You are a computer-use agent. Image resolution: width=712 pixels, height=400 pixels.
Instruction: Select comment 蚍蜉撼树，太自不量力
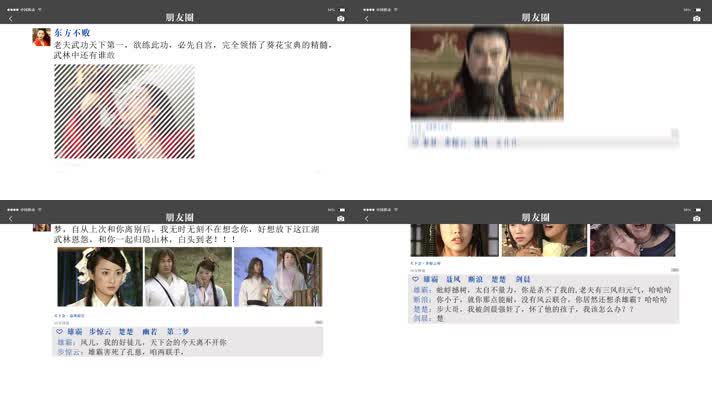(x=475, y=290)
